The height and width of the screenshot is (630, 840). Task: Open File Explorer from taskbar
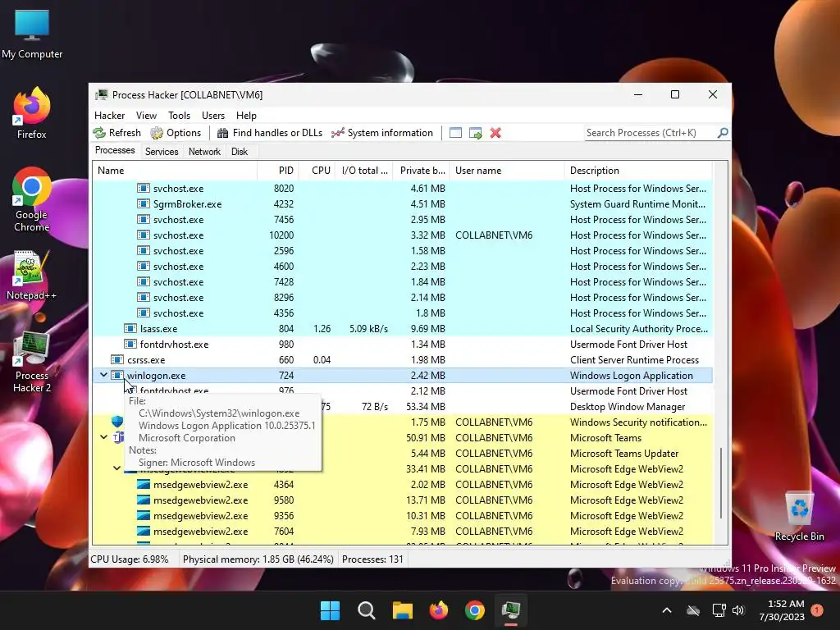[402, 610]
